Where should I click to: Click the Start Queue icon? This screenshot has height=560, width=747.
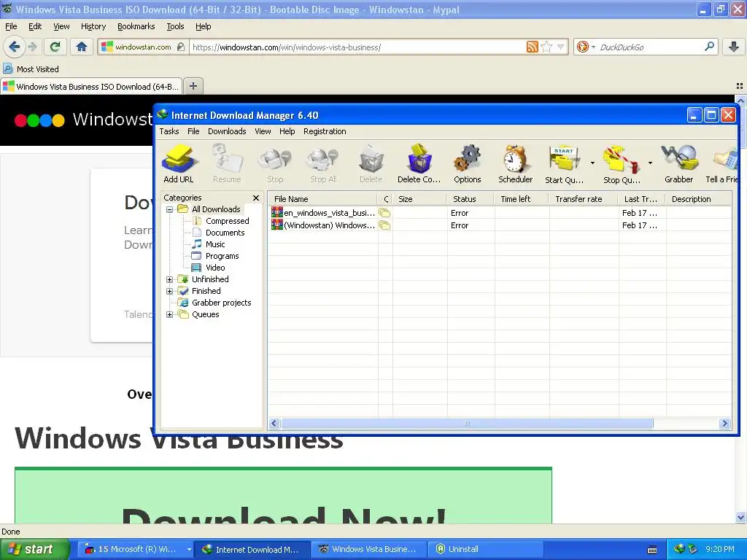click(564, 164)
